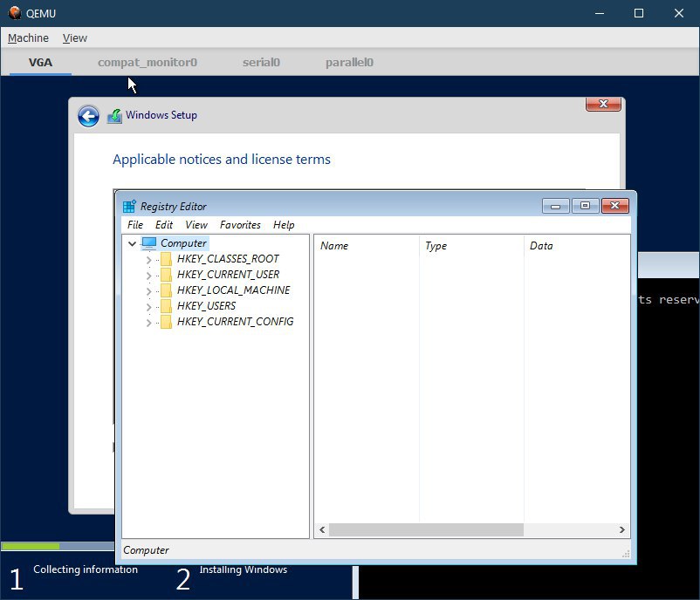Click the 'Applicable notices and license terms' heading
Viewport: 700px width, 600px height.
tap(222, 160)
